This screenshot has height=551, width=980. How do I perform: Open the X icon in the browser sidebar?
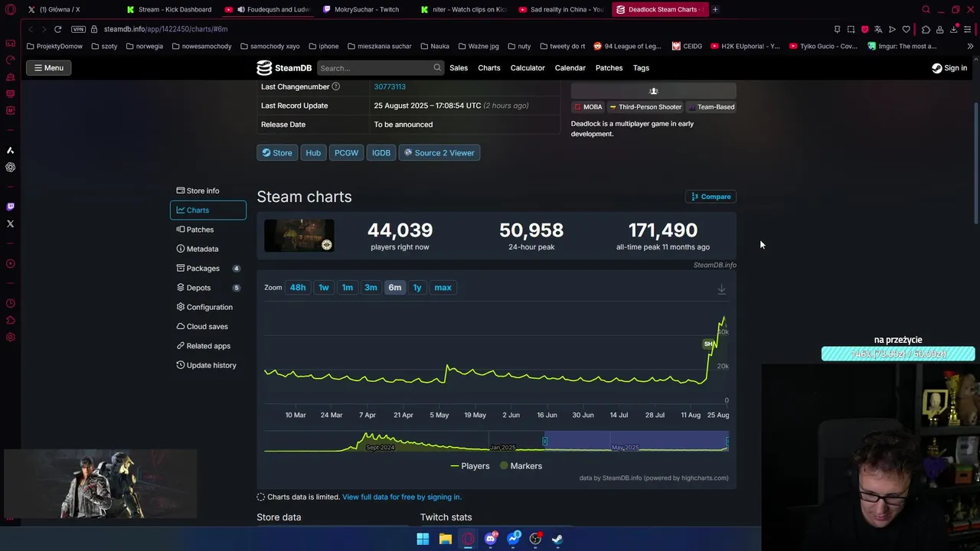[x=10, y=223]
